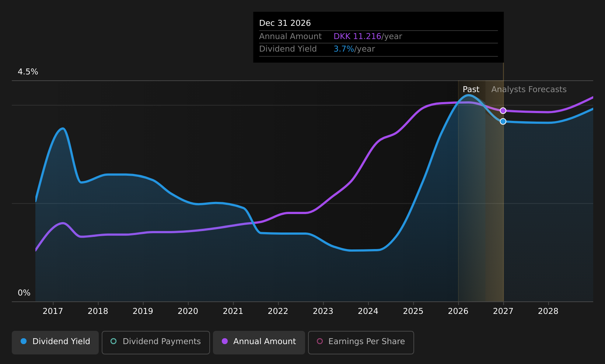This screenshot has width=605, height=364.
Task: Click the 2025 x-axis label
Action: coord(413,311)
